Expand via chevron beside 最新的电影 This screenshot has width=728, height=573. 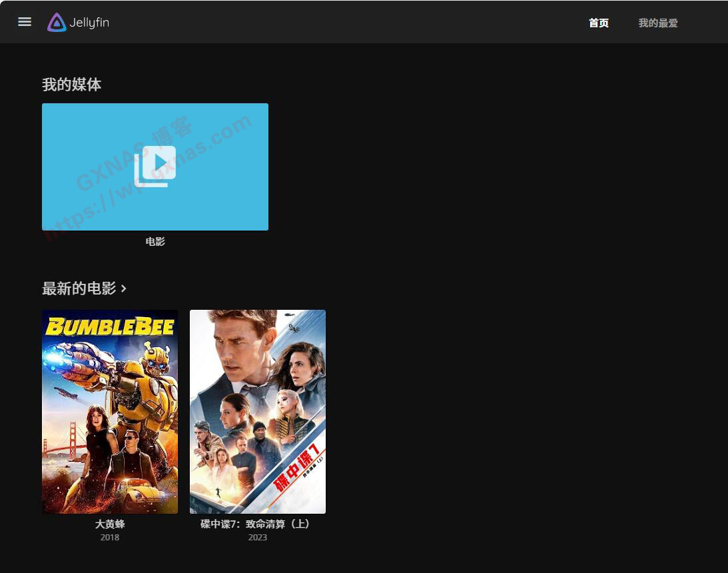tap(124, 288)
